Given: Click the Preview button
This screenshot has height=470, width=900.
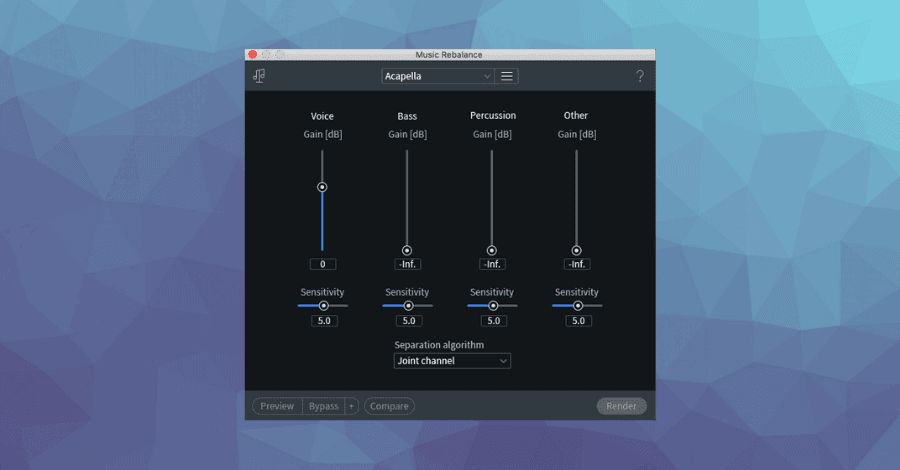Looking at the screenshot, I should pyautogui.click(x=277, y=406).
